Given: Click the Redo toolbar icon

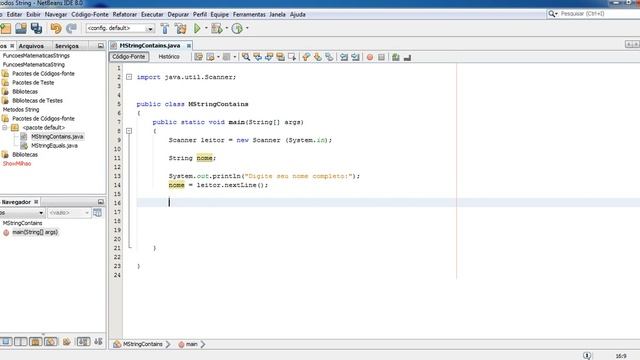Looking at the screenshot, I should coord(71,29).
